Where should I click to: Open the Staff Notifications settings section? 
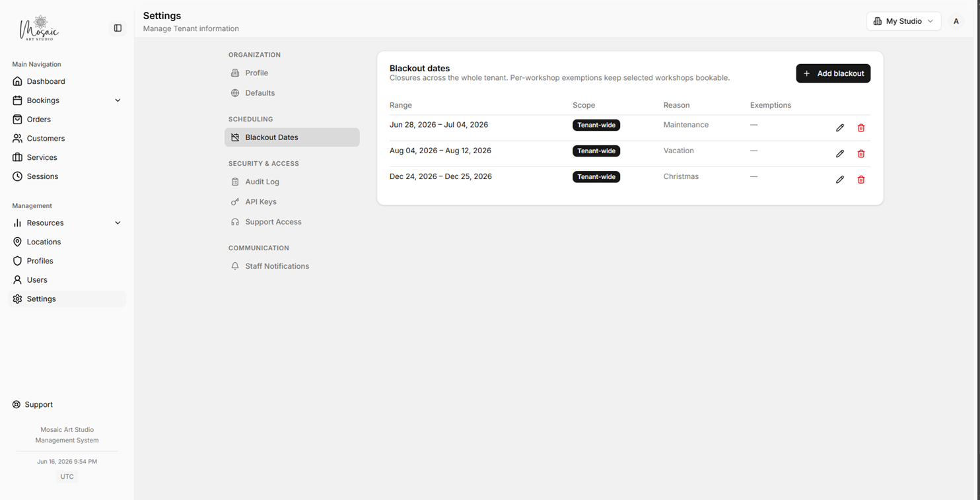click(292, 266)
